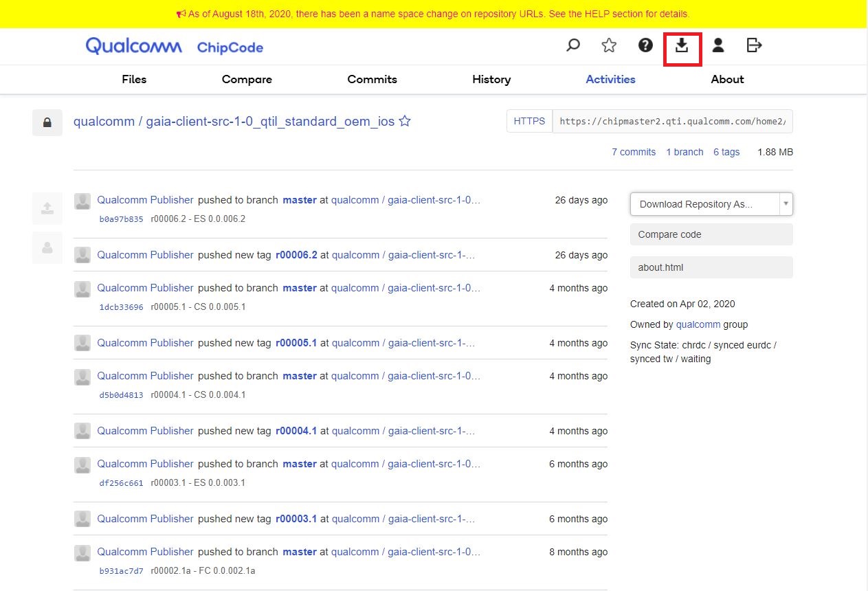The width and height of the screenshot is (868, 591).
Task: Click the 1.88 MB repository size text
Action: [775, 152]
